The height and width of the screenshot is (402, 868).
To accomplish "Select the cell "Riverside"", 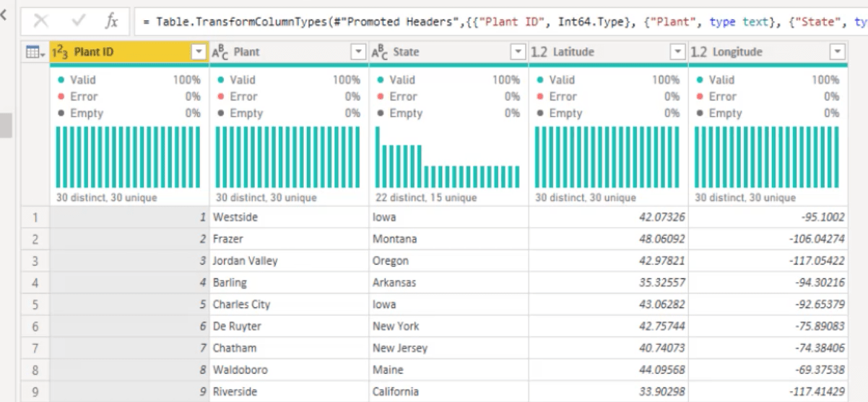I will pyautogui.click(x=289, y=391).
